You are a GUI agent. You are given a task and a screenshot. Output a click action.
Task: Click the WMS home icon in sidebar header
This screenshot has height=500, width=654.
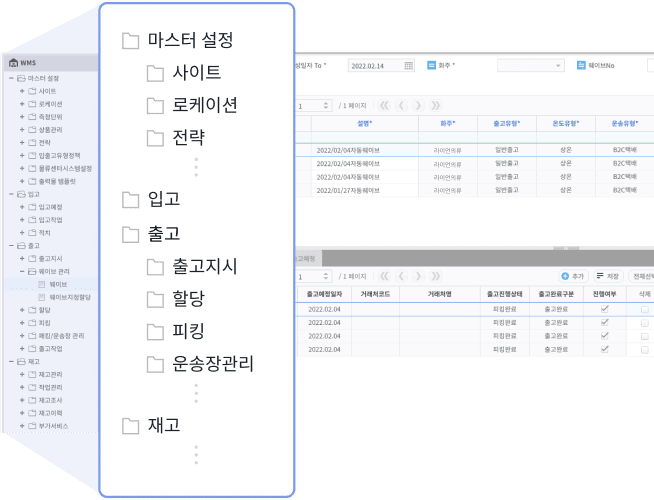click(12, 62)
